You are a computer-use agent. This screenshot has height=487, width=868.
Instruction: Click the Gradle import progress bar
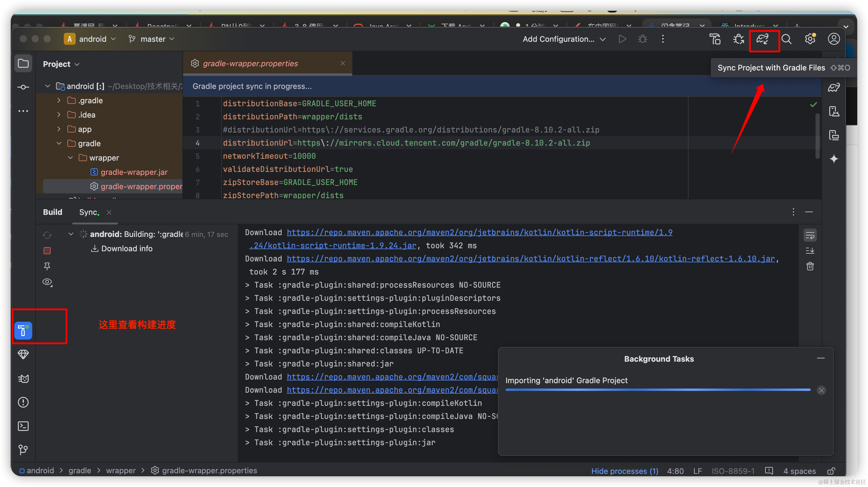click(658, 390)
